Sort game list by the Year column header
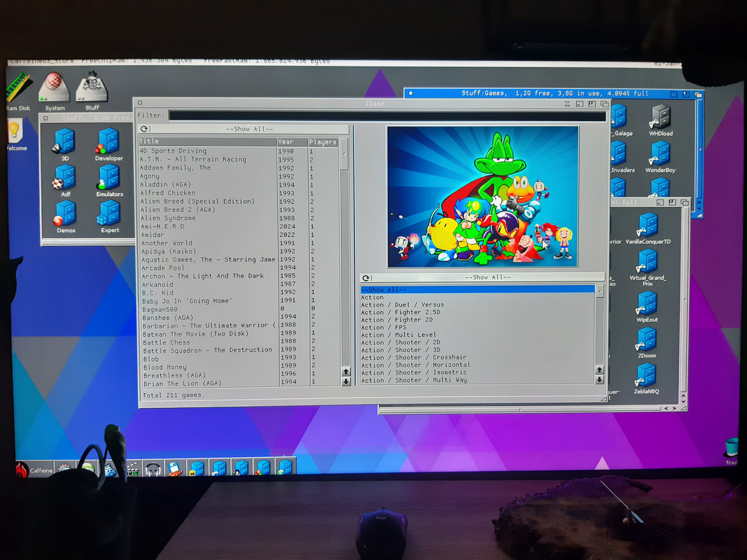 291,142
